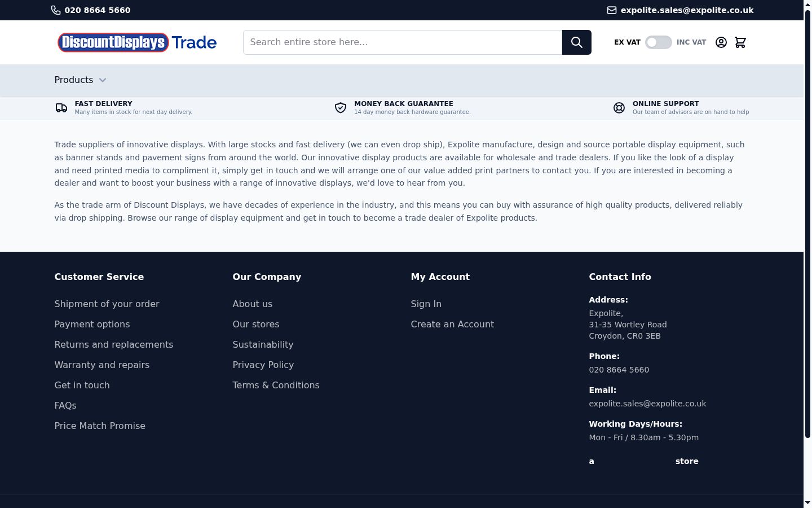The height and width of the screenshot is (508, 812).
Task: Open the Privacy Policy link
Action: tap(263, 365)
